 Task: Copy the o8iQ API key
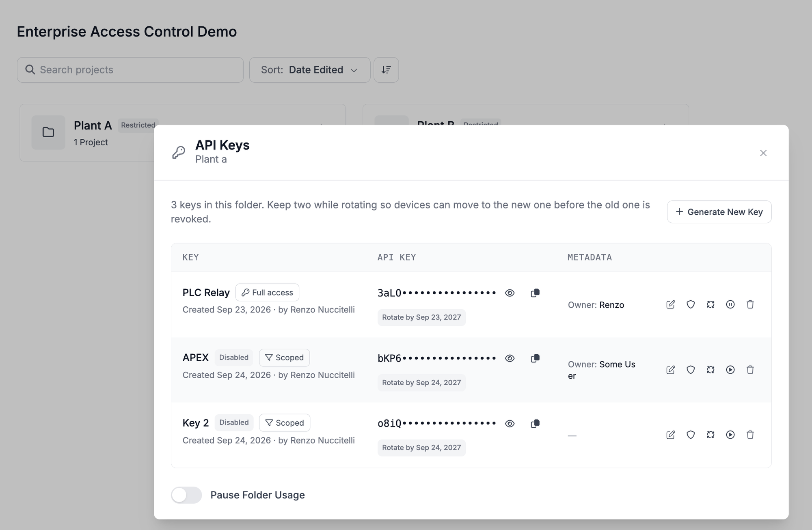[x=535, y=424]
